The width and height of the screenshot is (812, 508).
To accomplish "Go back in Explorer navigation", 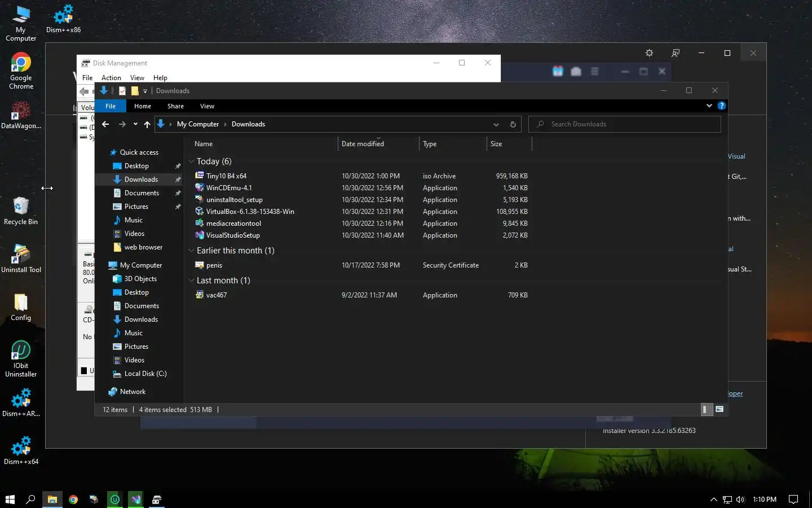I will [x=105, y=124].
